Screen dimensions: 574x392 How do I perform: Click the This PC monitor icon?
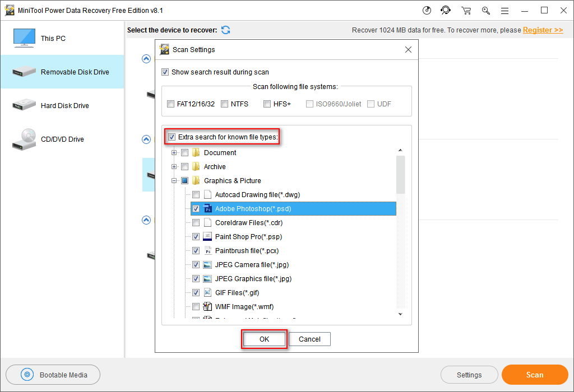[x=24, y=38]
